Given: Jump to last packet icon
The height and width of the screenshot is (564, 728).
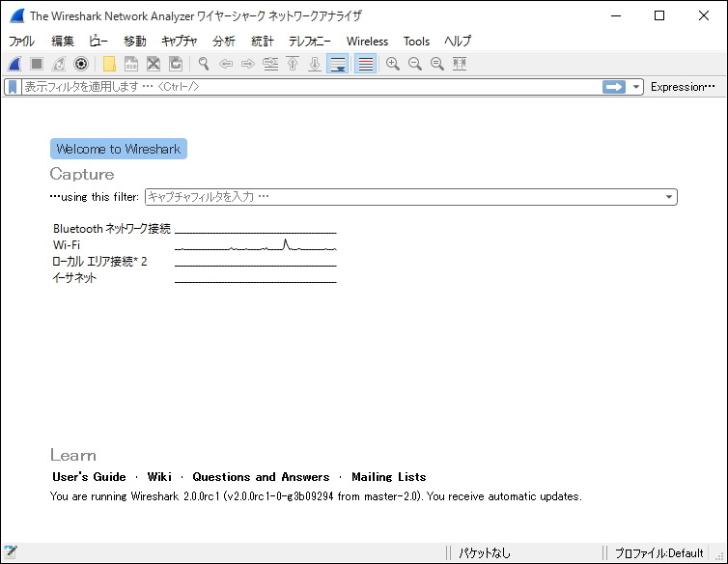Looking at the screenshot, I should tap(315, 64).
